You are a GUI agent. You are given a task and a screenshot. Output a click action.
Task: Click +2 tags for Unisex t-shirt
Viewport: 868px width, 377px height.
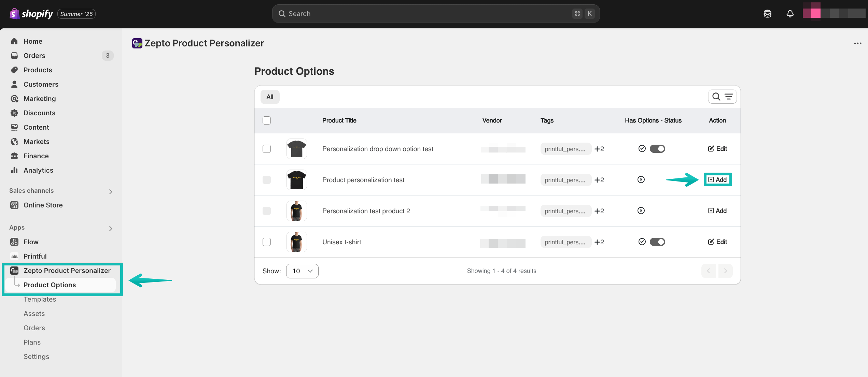point(599,242)
